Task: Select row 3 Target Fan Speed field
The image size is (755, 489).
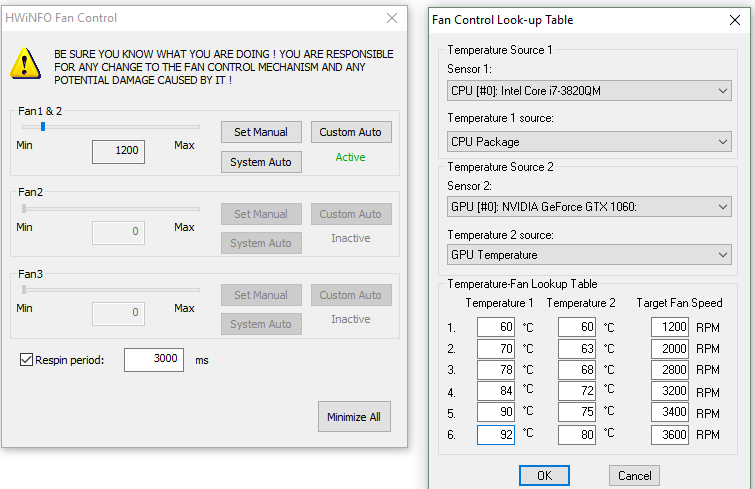Action: [670, 370]
